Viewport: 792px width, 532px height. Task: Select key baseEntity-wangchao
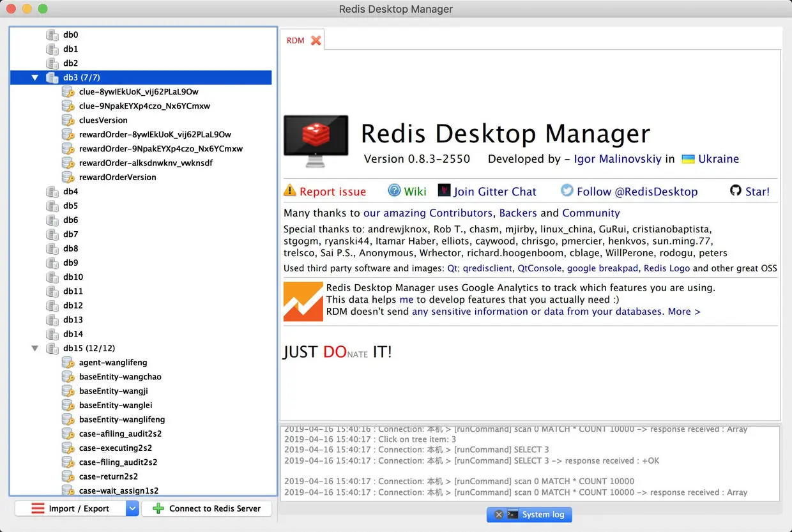pos(120,377)
